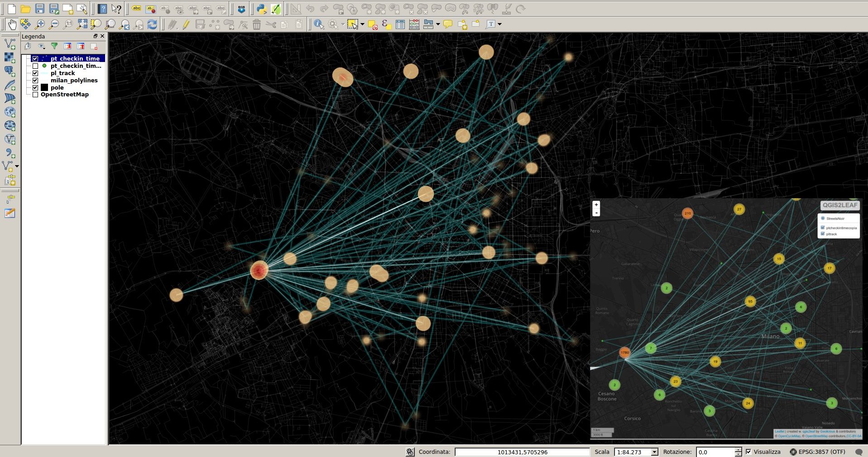This screenshot has height=457, width=868.
Task: Go to the last zoom extent
Action: tap(124, 24)
